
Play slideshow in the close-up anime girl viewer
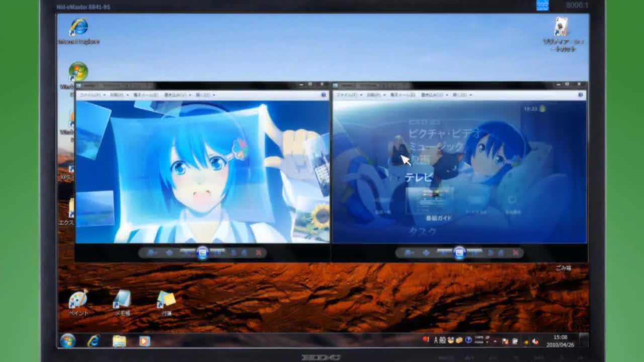tap(202, 252)
